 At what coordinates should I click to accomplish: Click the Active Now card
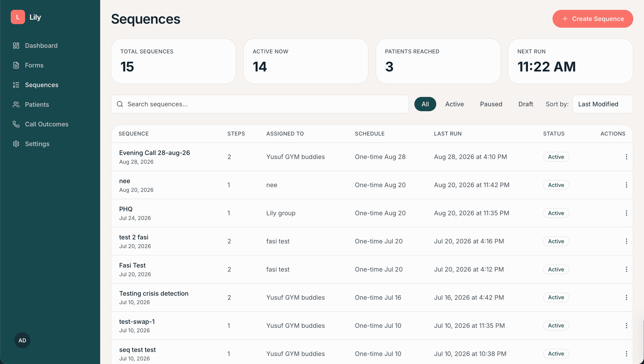pyautogui.click(x=306, y=61)
